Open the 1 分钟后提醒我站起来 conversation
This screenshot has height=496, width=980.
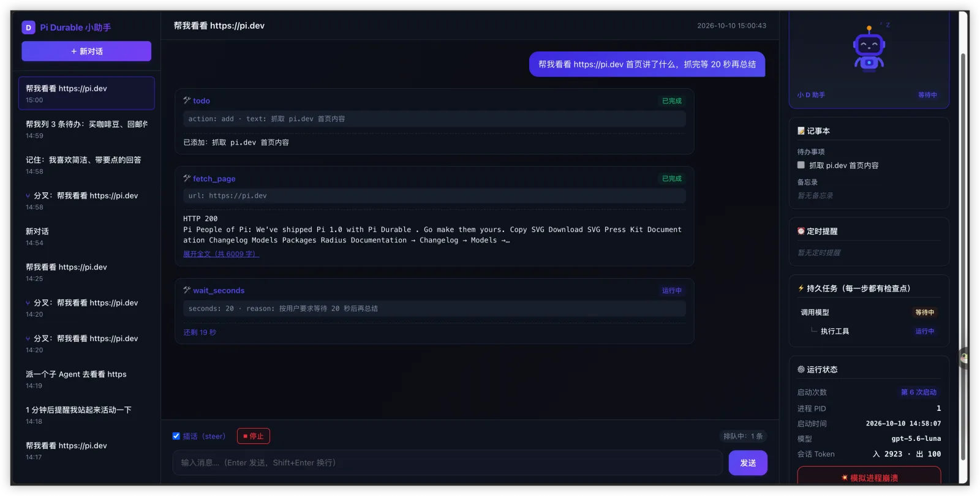coord(86,415)
